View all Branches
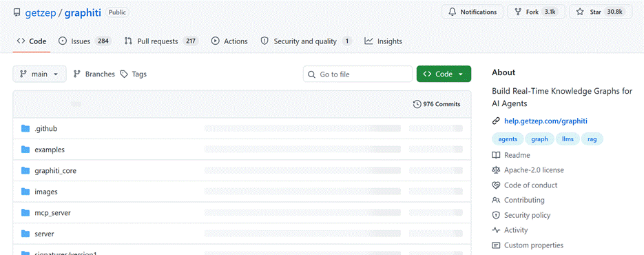The width and height of the screenshot is (644, 255). pyautogui.click(x=94, y=74)
